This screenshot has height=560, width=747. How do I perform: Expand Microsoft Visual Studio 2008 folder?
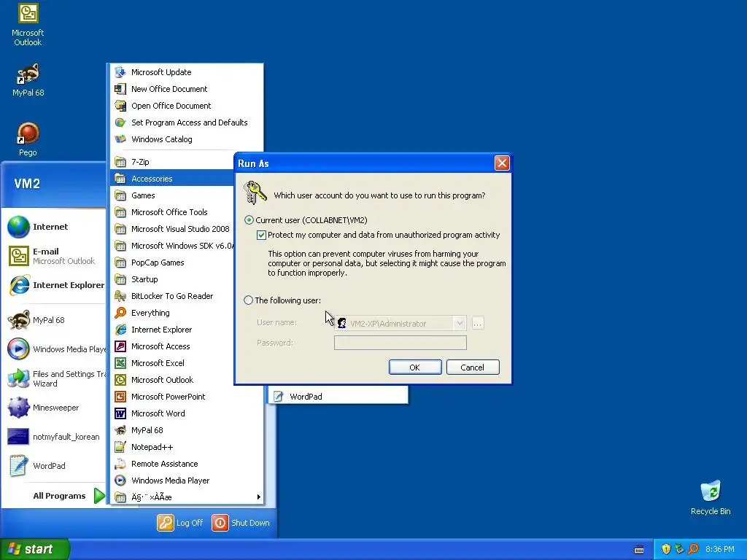click(x=173, y=228)
